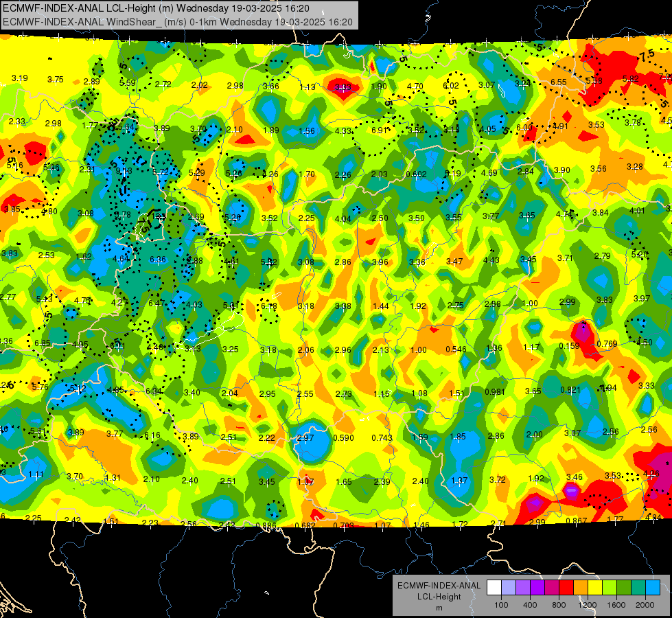Click the wind shear value '1.70'
Viewport: 672px width, 618px height.
307,174
